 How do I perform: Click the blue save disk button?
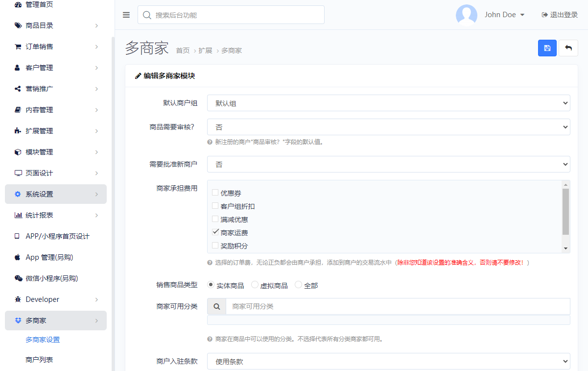tap(547, 48)
